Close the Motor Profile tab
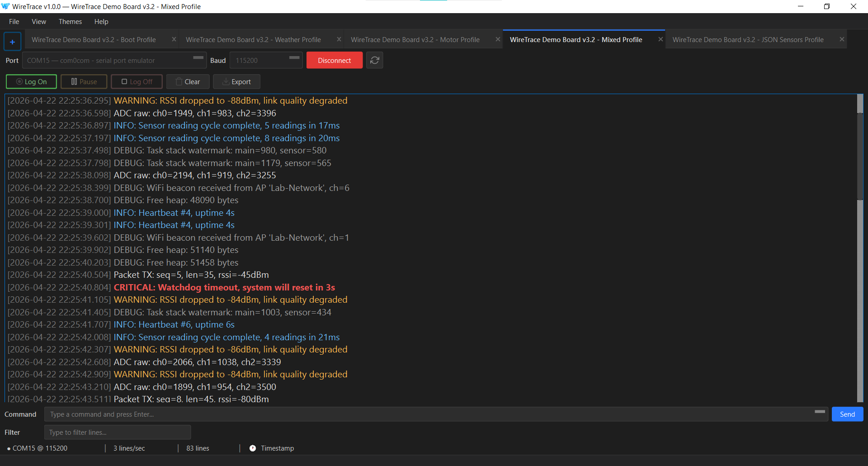 point(498,39)
